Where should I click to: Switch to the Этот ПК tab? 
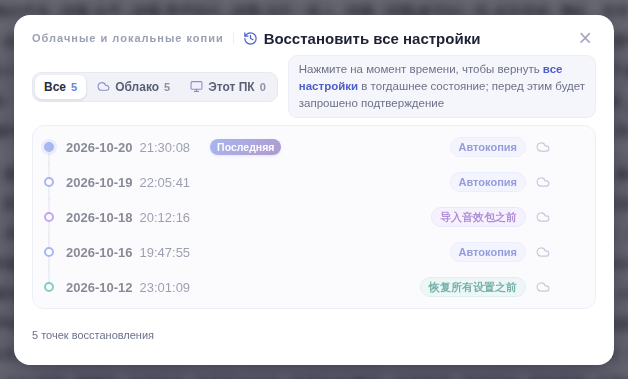click(x=227, y=87)
